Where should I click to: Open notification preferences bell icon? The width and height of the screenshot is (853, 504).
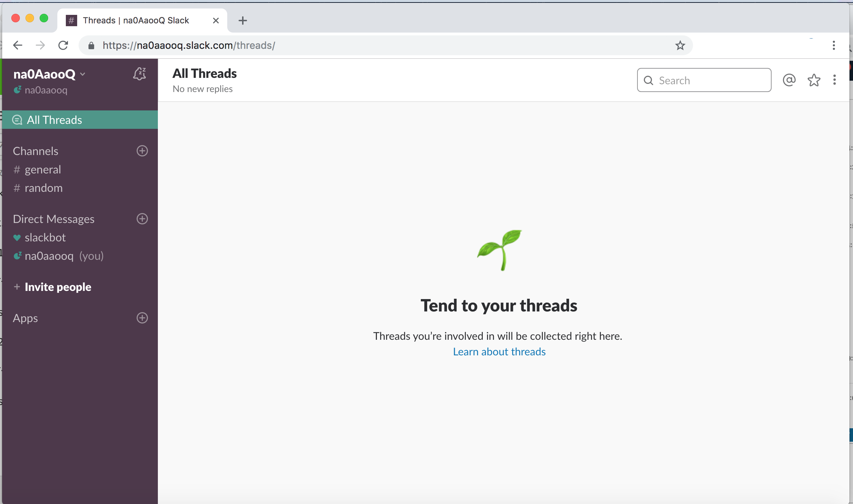pos(139,74)
